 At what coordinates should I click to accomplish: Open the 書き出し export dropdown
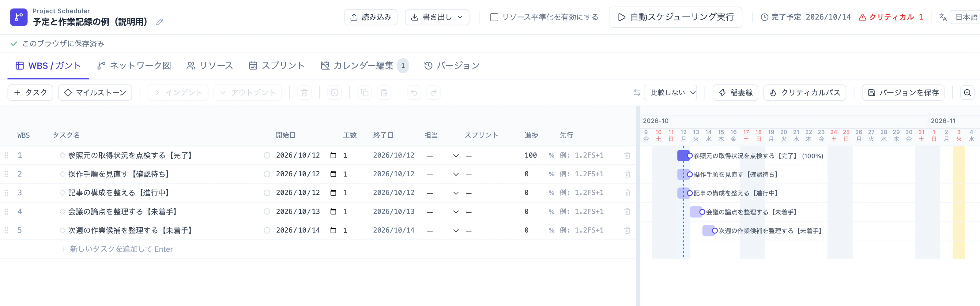click(x=437, y=17)
